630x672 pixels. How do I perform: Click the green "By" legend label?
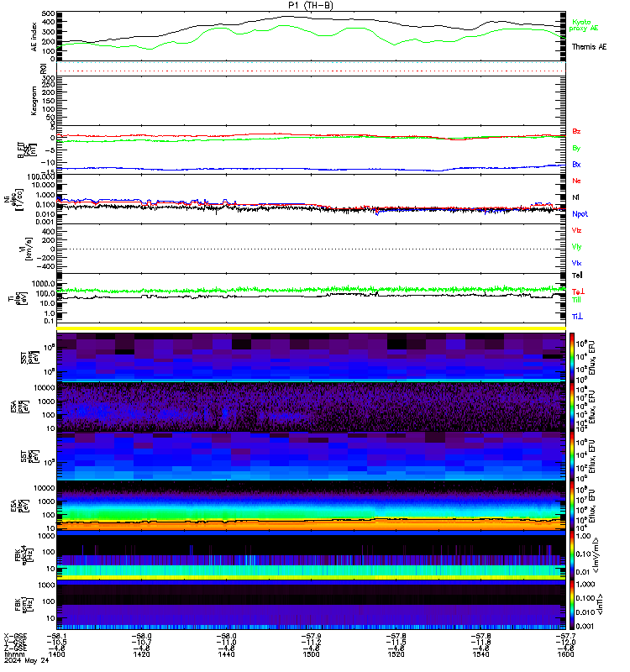(576, 148)
